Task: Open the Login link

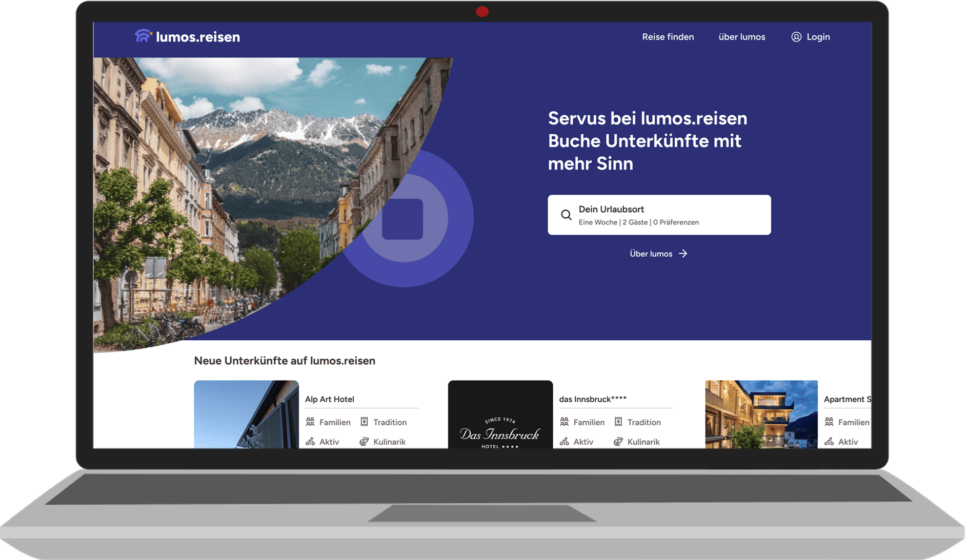Action: click(x=818, y=37)
